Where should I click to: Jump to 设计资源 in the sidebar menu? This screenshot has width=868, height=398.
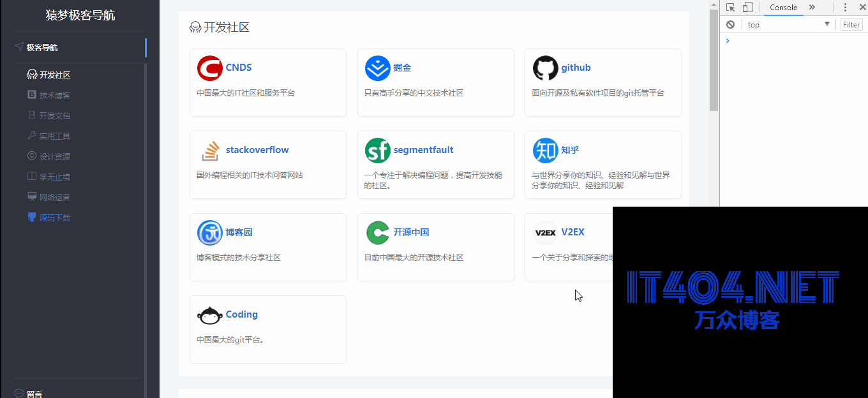coord(55,156)
